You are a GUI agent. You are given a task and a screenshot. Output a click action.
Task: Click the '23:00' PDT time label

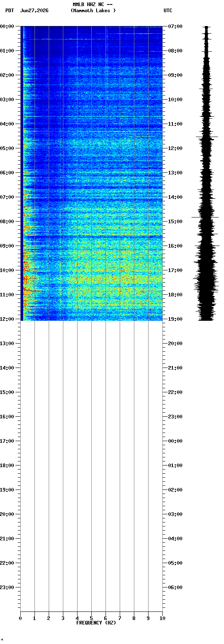pyautogui.click(x=7, y=587)
